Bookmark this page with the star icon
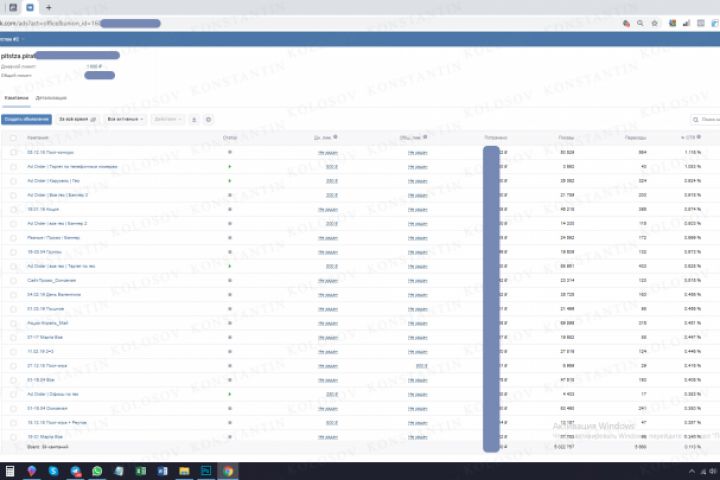Image resolution: width=720 pixels, height=480 pixels. [655, 23]
